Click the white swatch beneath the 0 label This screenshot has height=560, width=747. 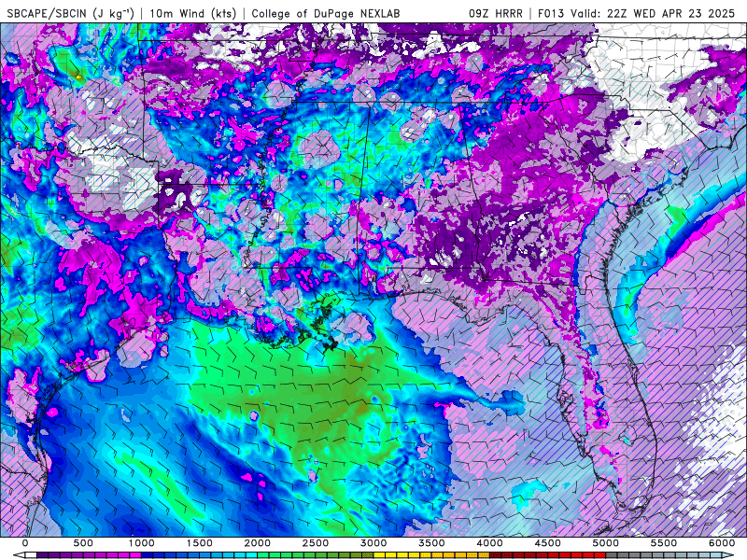tap(31, 555)
